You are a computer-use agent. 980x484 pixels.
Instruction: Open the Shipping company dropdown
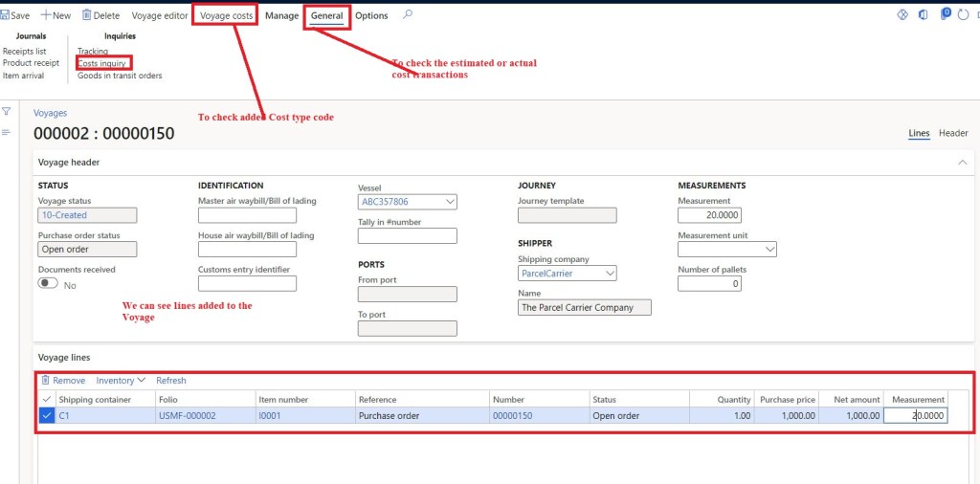coord(609,274)
